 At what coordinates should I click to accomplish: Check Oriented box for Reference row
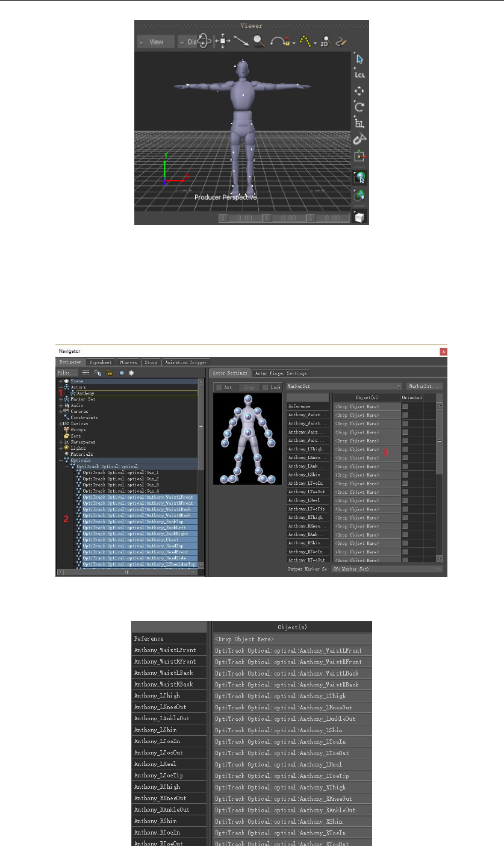click(x=405, y=406)
